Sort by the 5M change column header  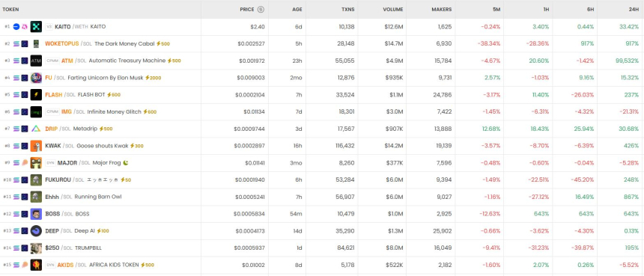click(x=496, y=10)
